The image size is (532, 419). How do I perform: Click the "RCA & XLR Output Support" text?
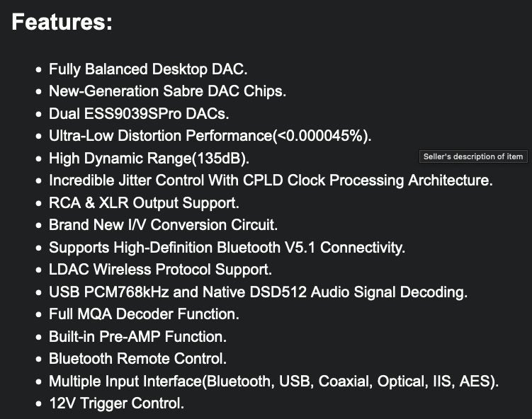(144, 203)
